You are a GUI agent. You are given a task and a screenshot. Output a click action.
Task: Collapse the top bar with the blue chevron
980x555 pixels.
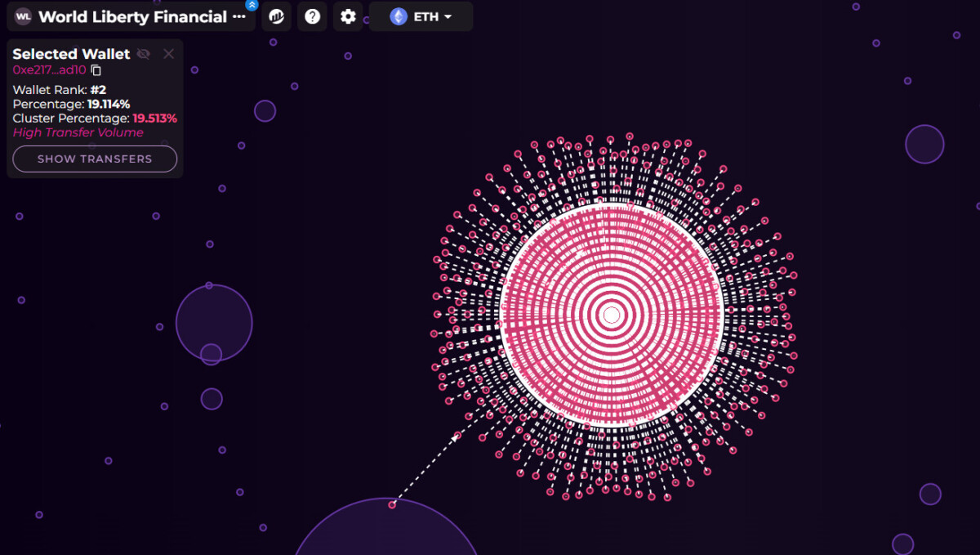click(x=252, y=5)
